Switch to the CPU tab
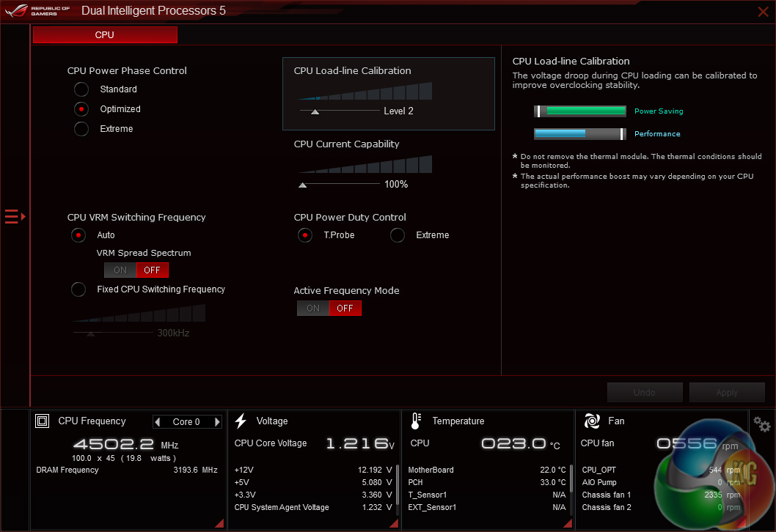This screenshot has height=532, width=776. point(105,35)
